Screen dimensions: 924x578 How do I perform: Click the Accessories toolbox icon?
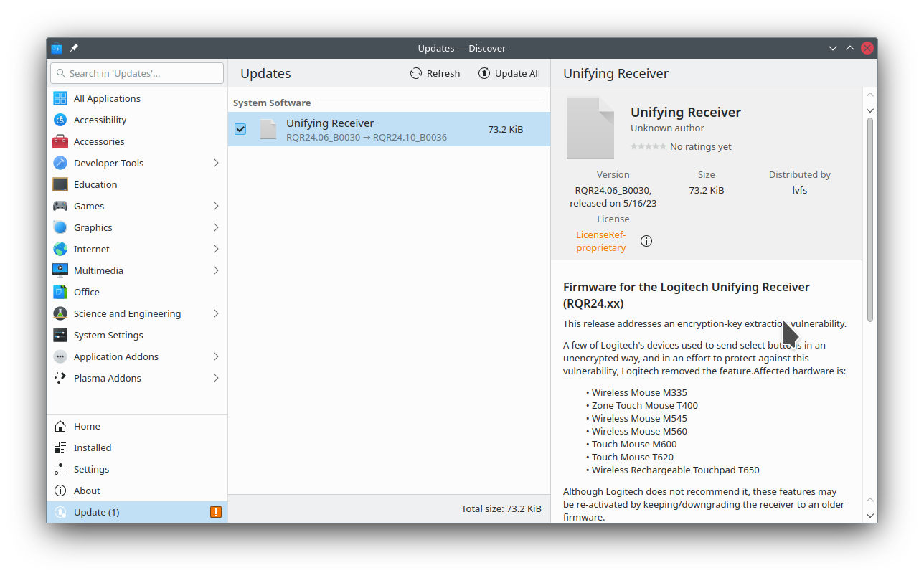(60, 141)
